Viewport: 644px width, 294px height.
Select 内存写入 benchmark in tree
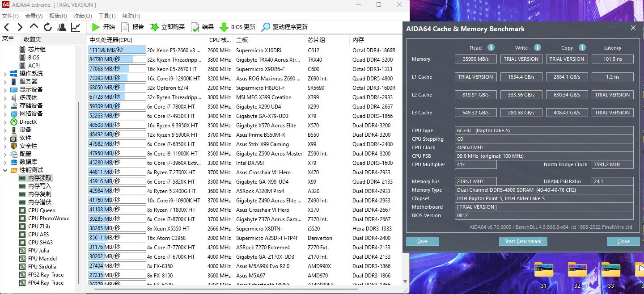(39, 186)
